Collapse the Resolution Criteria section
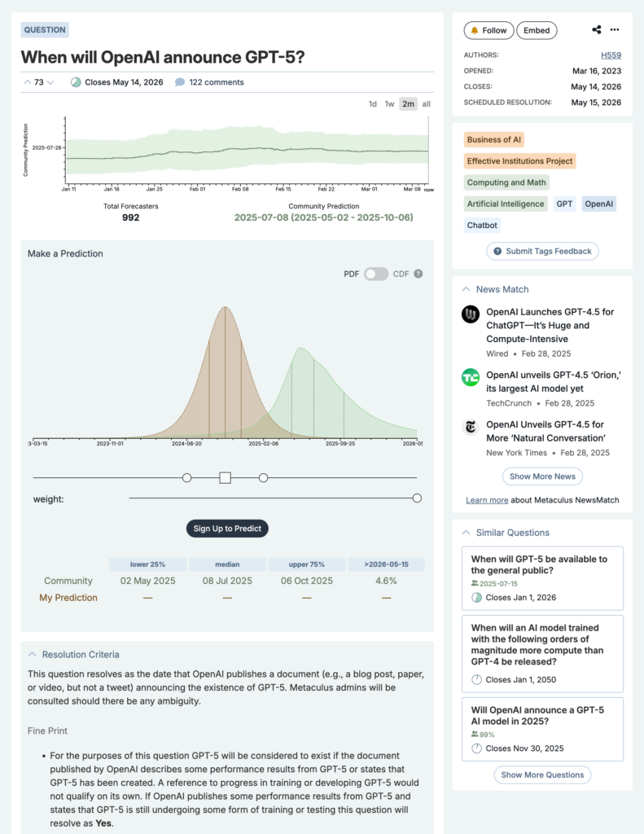 (33, 655)
